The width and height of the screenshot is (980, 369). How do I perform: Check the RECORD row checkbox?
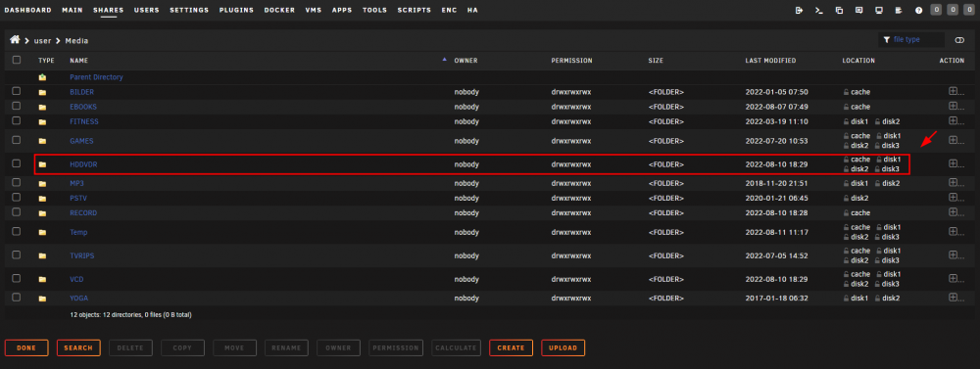pyautogui.click(x=17, y=211)
